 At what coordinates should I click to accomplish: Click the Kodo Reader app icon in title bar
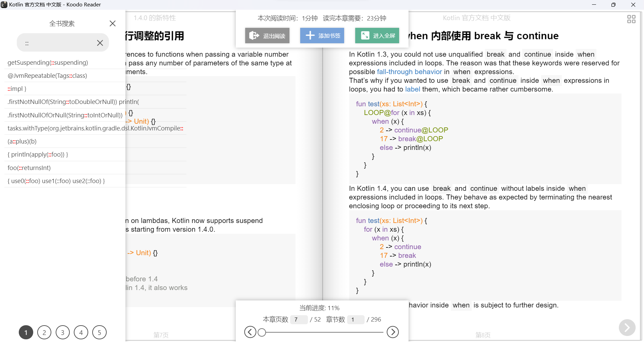[4, 5]
